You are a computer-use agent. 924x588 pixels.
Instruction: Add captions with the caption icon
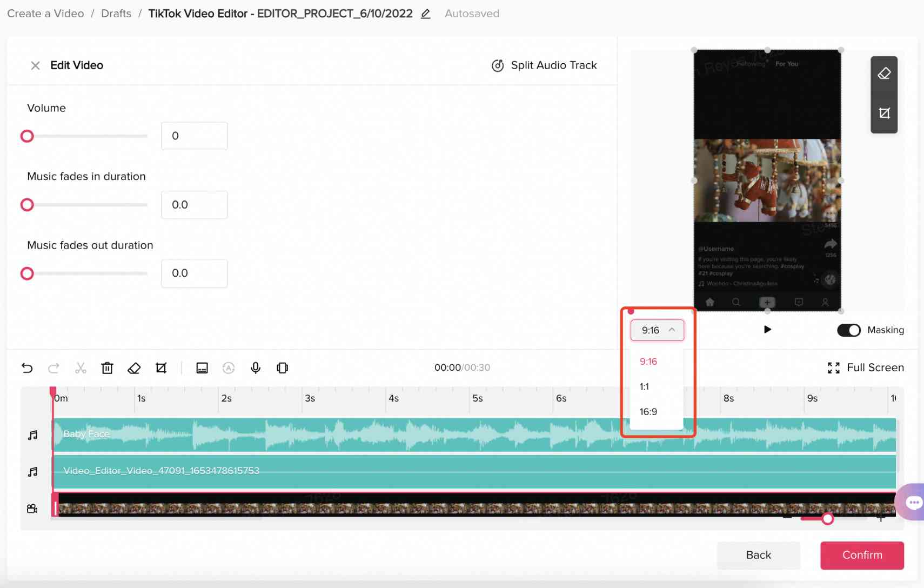202,368
